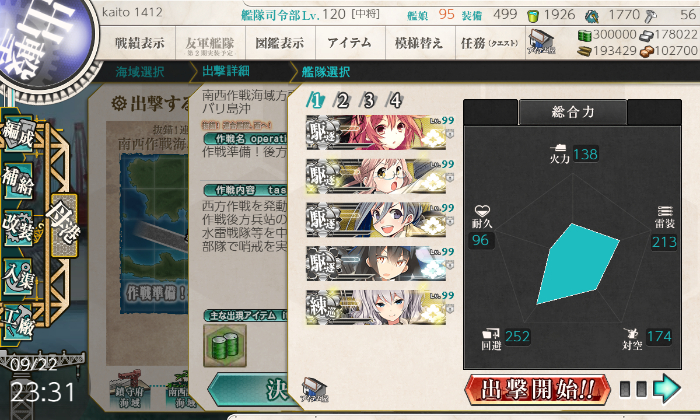Start sortie with 出撃開始!! button
The height and width of the screenshot is (420, 700).
pyautogui.click(x=538, y=389)
